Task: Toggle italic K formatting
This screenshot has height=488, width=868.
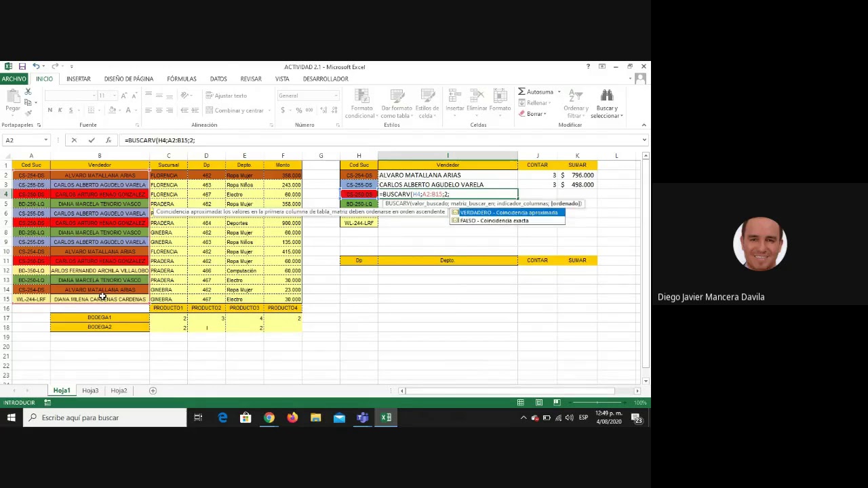Action: click(60, 110)
